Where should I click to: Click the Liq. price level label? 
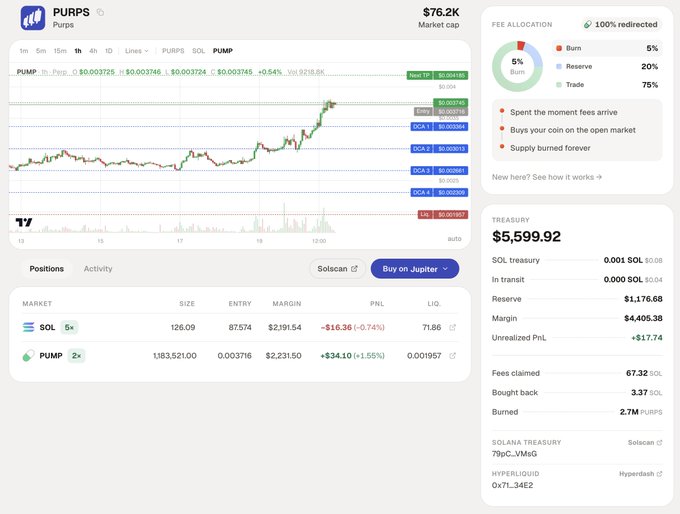pyautogui.click(x=443, y=214)
